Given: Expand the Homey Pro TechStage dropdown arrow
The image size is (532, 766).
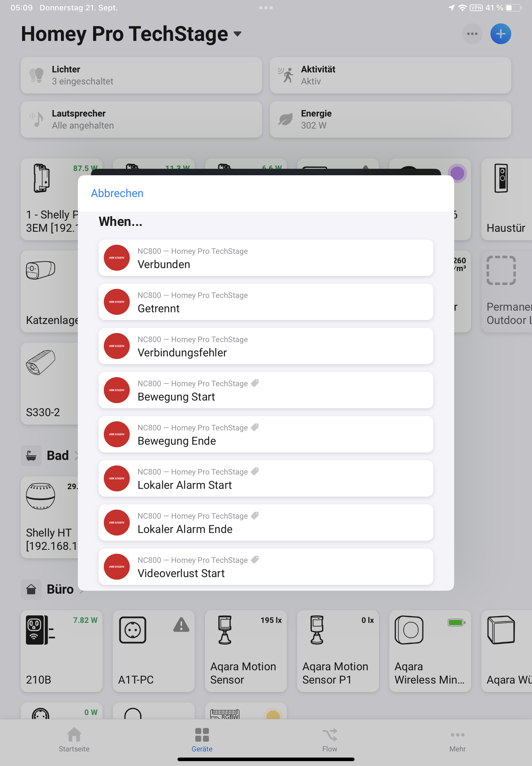Looking at the screenshot, I should [237, 34].
